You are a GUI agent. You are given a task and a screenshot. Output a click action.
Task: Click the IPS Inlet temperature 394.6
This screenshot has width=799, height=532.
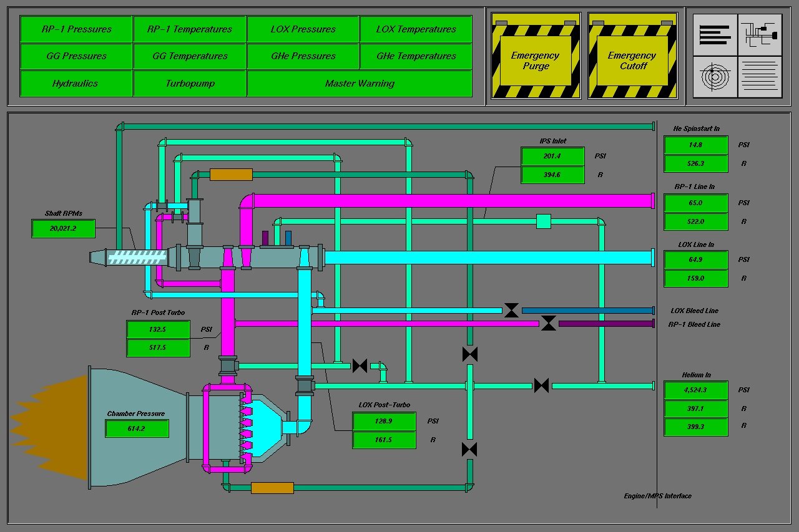552,175
